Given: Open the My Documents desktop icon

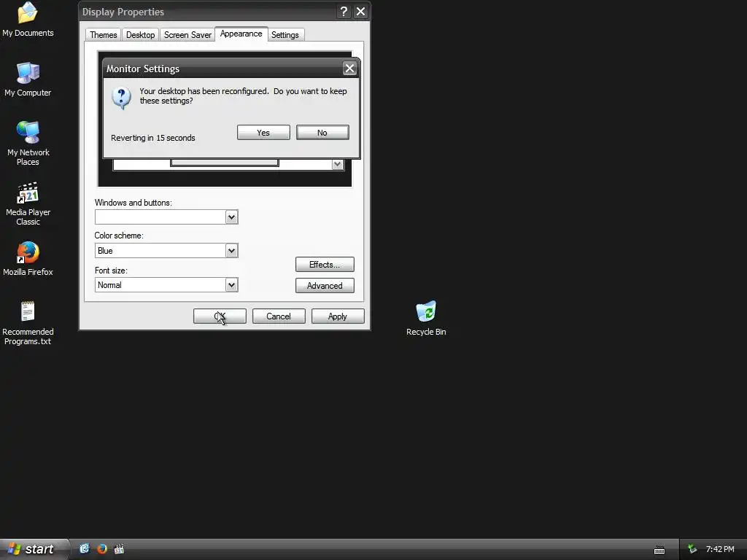Looking at the screenshot, I should pyautogui.click(x=28, y=19).
